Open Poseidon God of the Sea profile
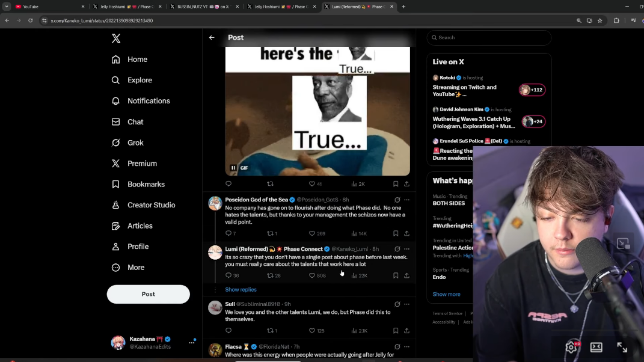644x362 pixels. [256, 200]
